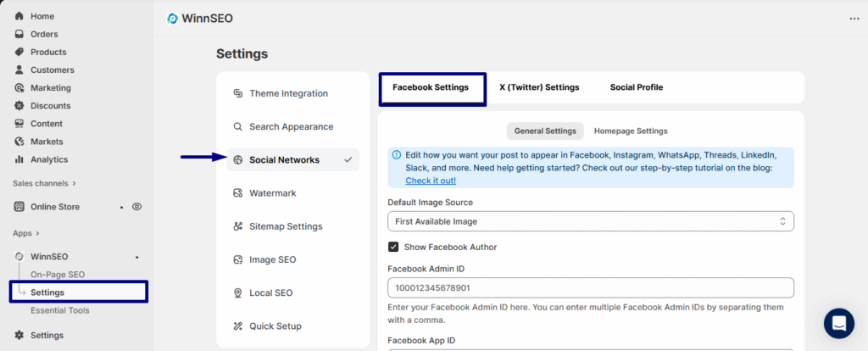Open Watermark settings

coord(292,192)
